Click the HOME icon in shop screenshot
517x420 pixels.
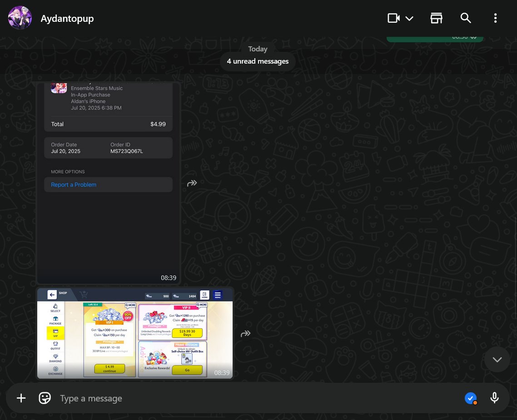coord(204,295)
